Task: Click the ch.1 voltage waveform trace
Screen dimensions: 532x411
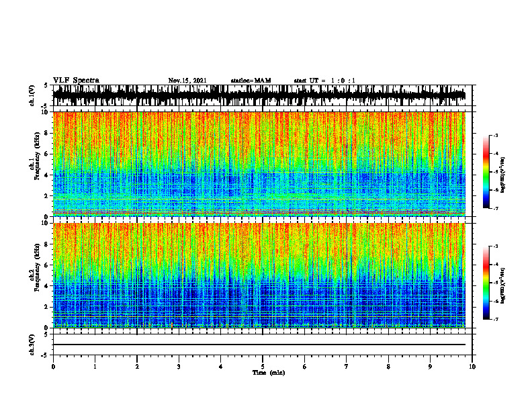Action: (x=259, y=95)
